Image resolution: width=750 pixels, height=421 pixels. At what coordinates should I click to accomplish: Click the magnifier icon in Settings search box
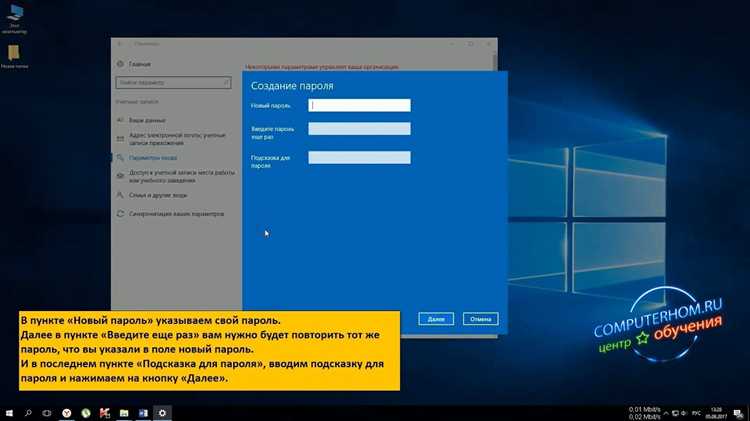226,83
